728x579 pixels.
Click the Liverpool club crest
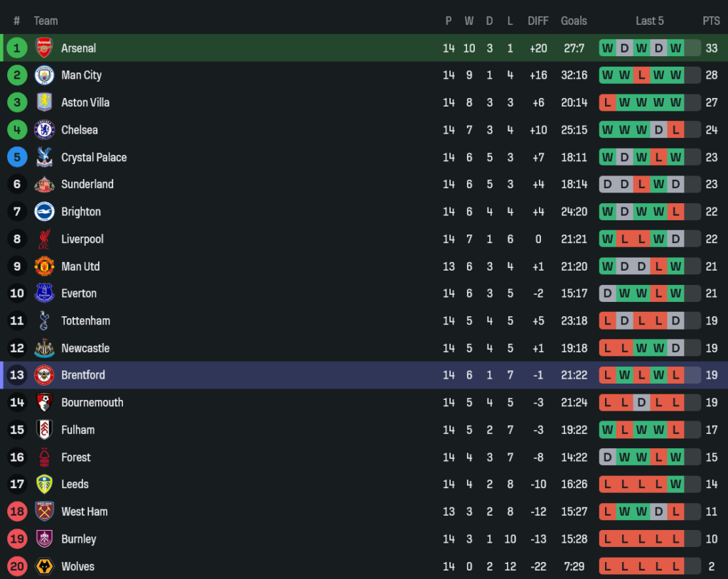pyautogui.click(x=44, y=239)
